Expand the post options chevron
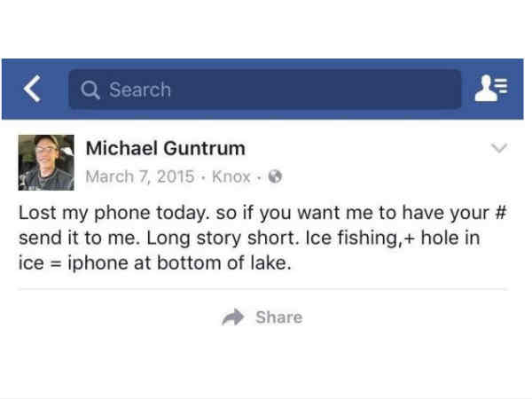The width and height of the screenshot is (532, 399). [x=499, y=148]
